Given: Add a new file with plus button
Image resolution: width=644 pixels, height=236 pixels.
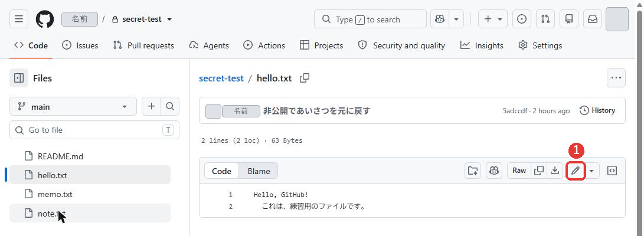Looking at the screenshot, I should (152, 107).
